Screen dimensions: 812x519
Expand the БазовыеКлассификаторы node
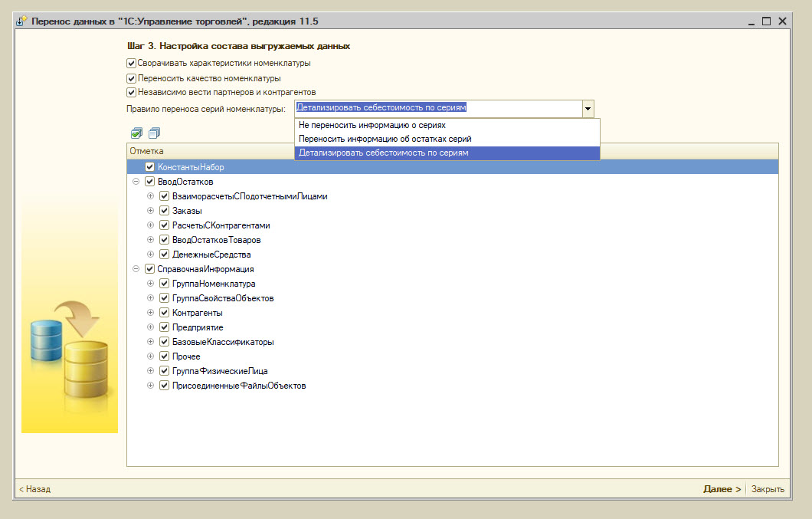click(150, 342)
